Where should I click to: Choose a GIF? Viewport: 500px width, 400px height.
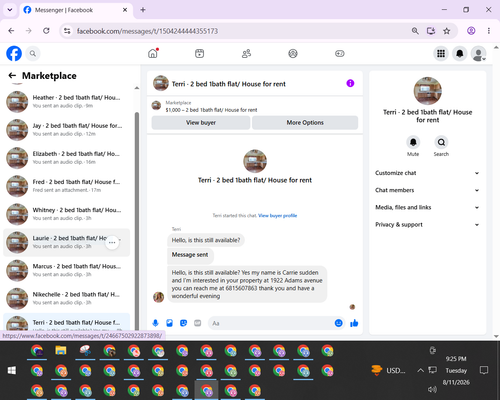click(198, 323)
